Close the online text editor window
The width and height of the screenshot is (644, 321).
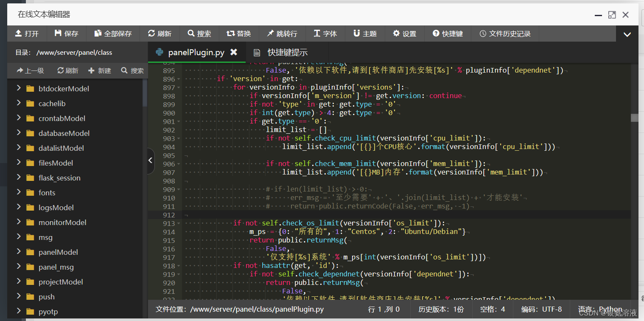point(625,15)
